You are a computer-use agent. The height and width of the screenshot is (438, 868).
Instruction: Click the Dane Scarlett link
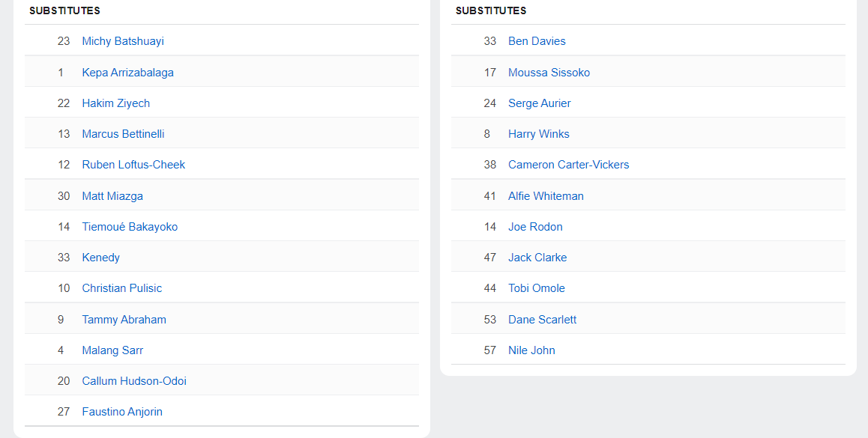pos(542,320)
